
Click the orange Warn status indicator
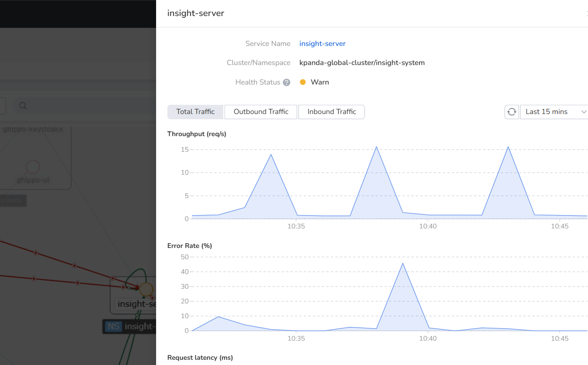click(x=303, y=82)
